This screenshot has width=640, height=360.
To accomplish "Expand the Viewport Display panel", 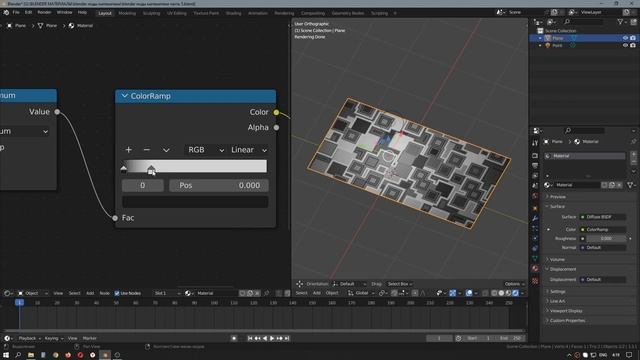I will (565, 311).
